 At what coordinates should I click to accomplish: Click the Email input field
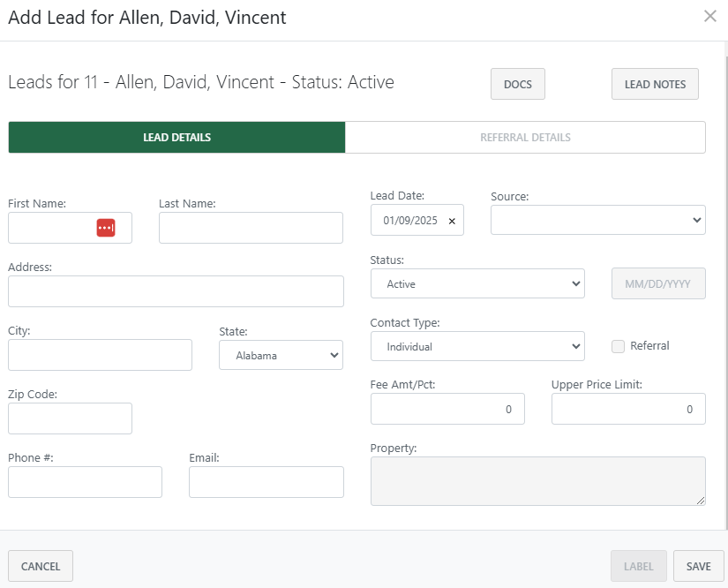coord(266,481)
